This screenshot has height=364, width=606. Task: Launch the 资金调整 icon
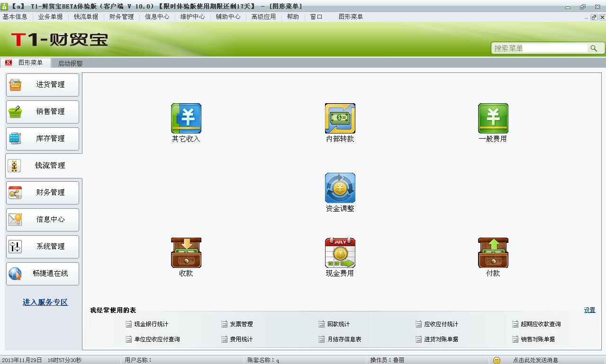pyautogui.click(x=340, y=188)
